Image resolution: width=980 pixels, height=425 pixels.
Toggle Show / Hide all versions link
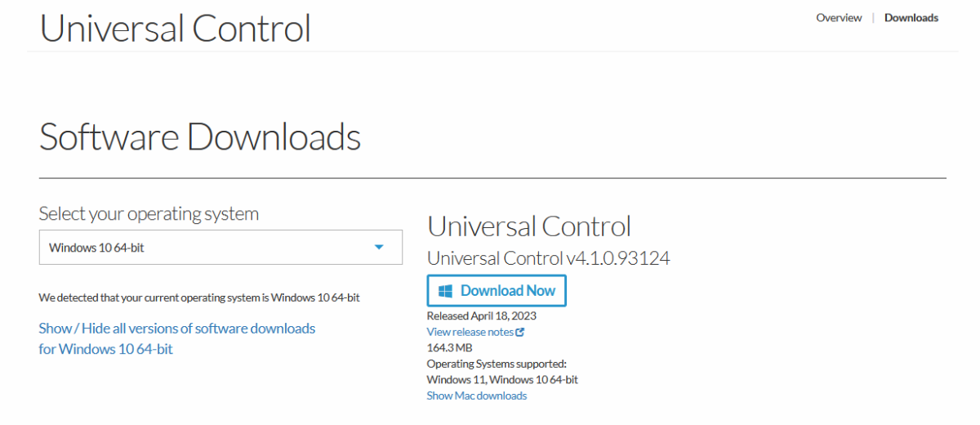(177, 338)
